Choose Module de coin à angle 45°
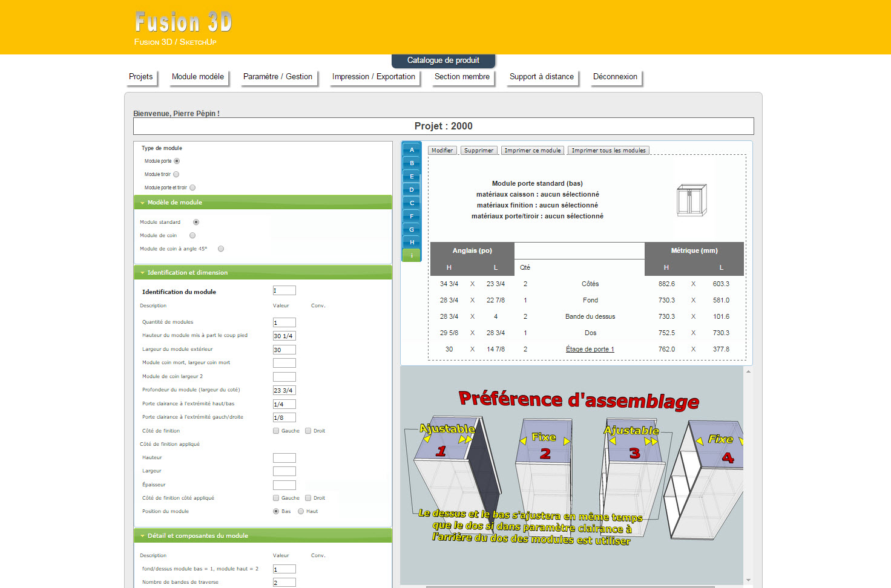The image size is (891, 588). click(x=221, y=249)
